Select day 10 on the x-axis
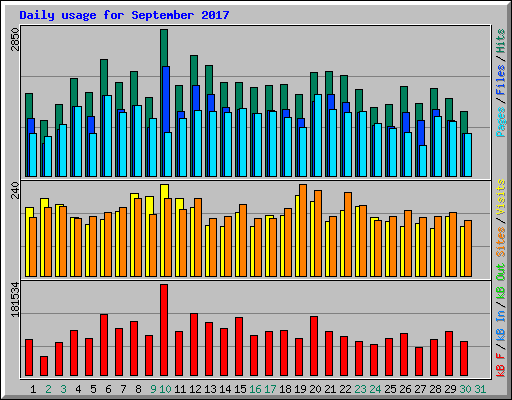Screen dimensions: 512x400 [x=165, y=389]
